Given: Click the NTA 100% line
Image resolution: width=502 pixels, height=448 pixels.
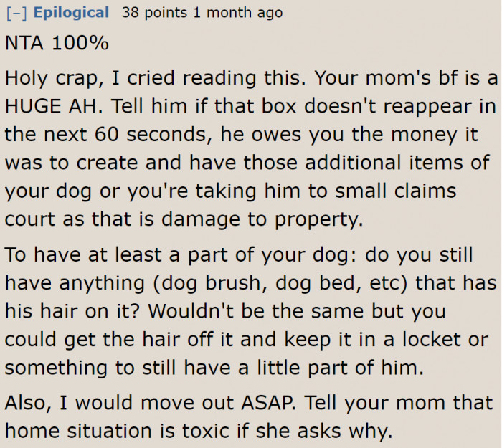Looking at the screenshot, I should click(57, 44).
